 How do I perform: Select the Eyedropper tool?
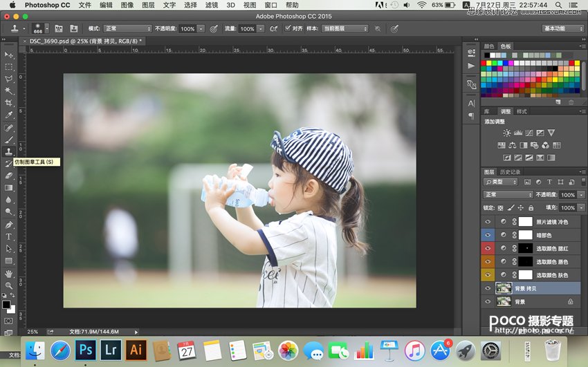pyautogui.click(x=8, y=115)
